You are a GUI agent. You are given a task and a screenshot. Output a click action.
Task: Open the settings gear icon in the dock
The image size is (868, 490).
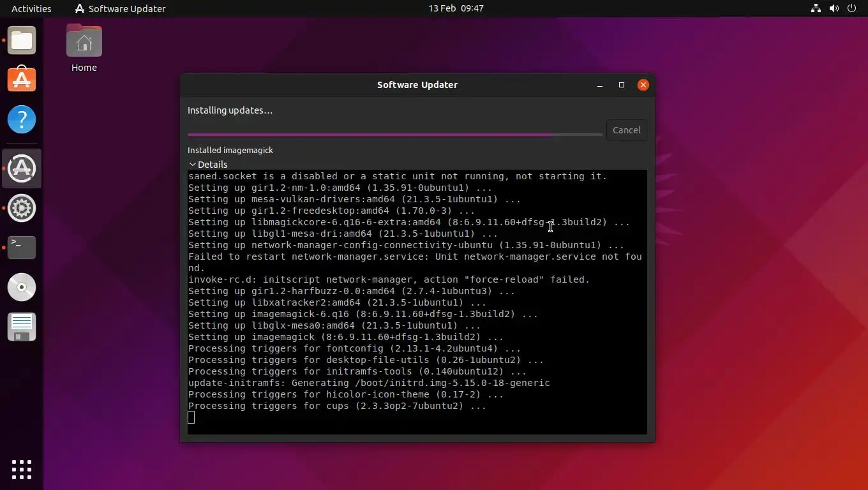pyautogui.click(x=22, y=208)
